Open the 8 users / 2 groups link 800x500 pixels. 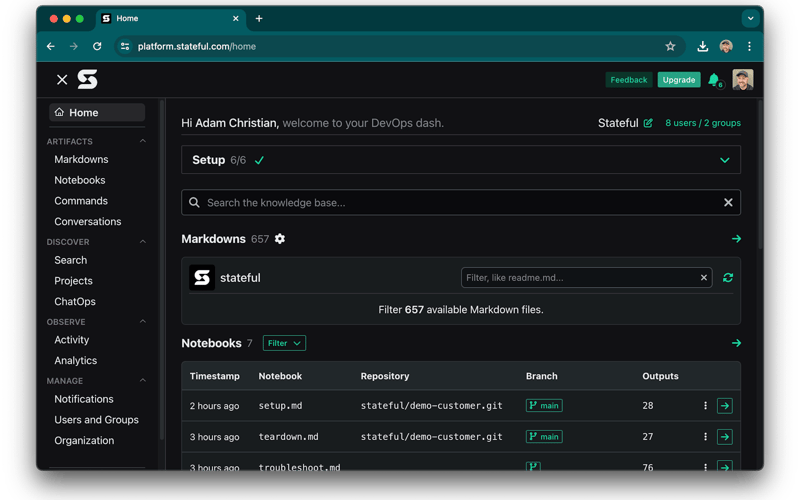[703, 123]
